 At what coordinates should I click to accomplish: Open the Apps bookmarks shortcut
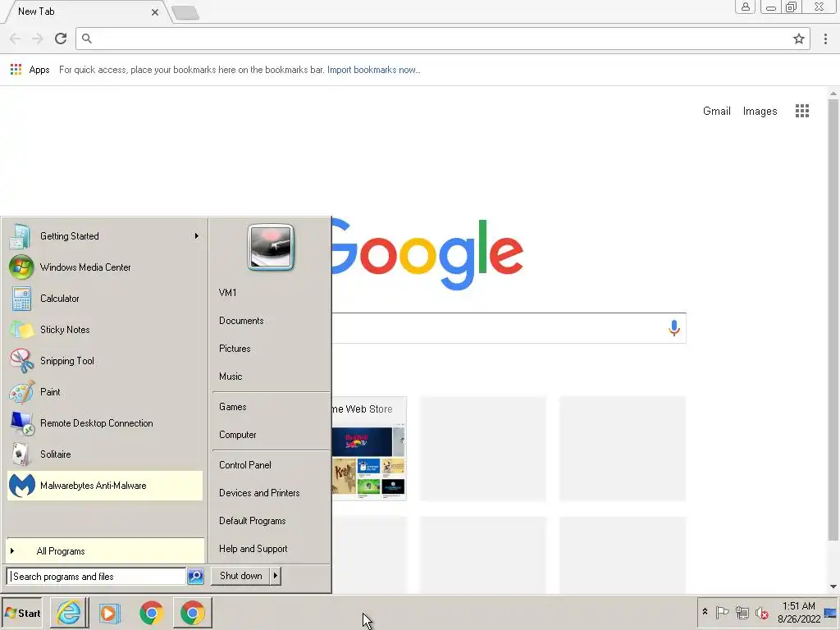click(30, 70)
